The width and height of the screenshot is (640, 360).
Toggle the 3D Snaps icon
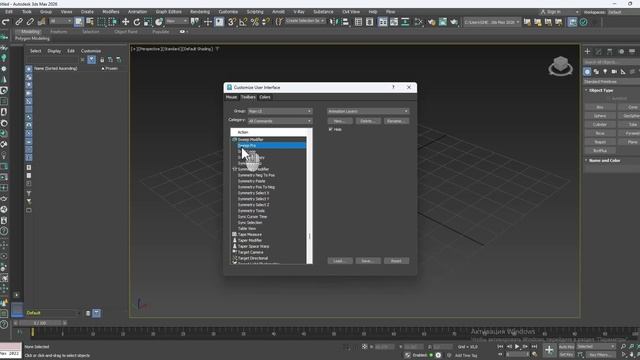coord(231,22)
